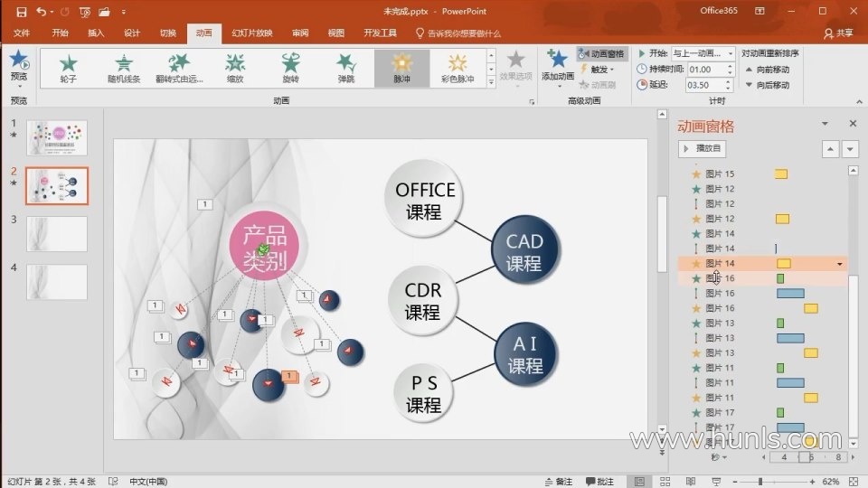Select slide 3 thumbnail in the slide panel
The width and height of the screenshot is (868, 488).
(x=57, y=233)
